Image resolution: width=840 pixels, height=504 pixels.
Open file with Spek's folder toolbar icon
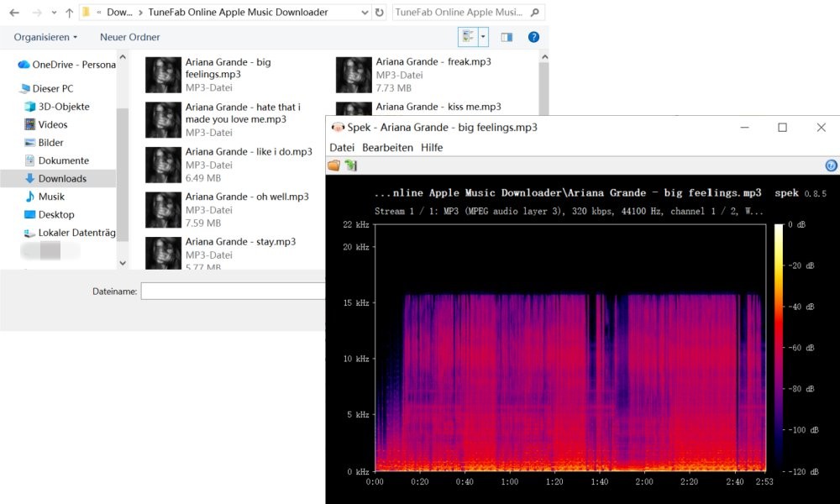(x=333, y=165)
